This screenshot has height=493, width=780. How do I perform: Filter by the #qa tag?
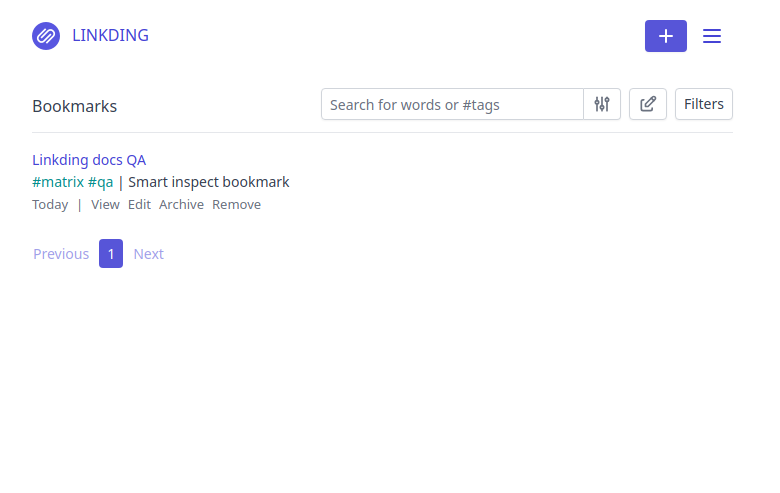coord(100,182)
